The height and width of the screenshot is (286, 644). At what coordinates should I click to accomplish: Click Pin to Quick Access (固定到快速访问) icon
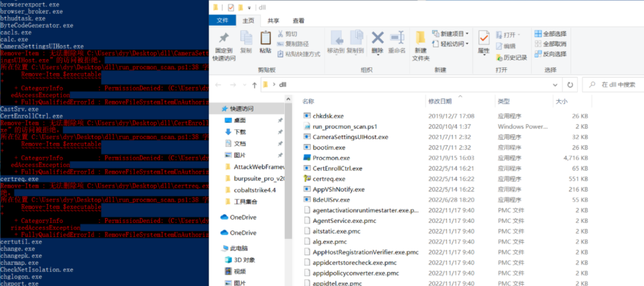tap(224, 38)
